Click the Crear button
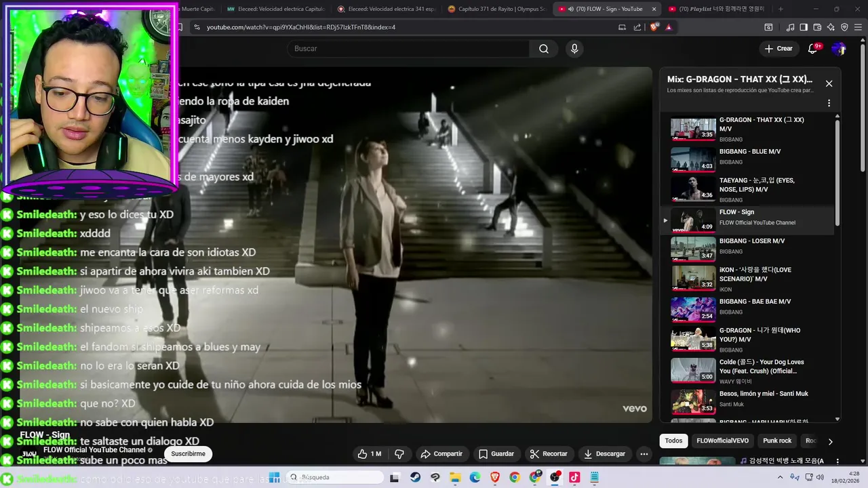This screenshot has width=868, height=488. pos(778,49)
